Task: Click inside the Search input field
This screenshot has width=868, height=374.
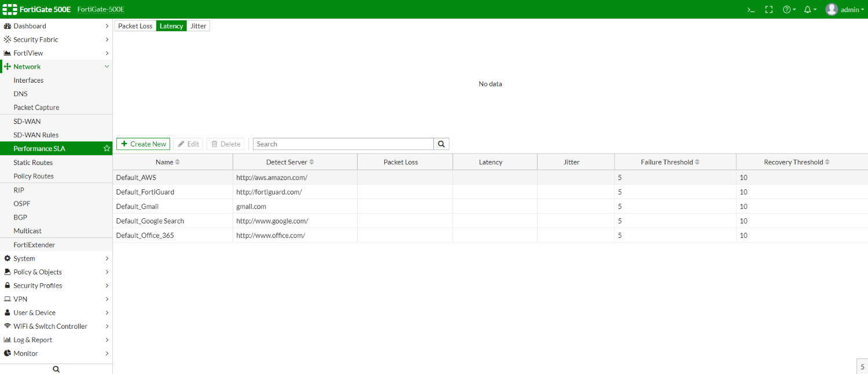Action: [341, 144]
